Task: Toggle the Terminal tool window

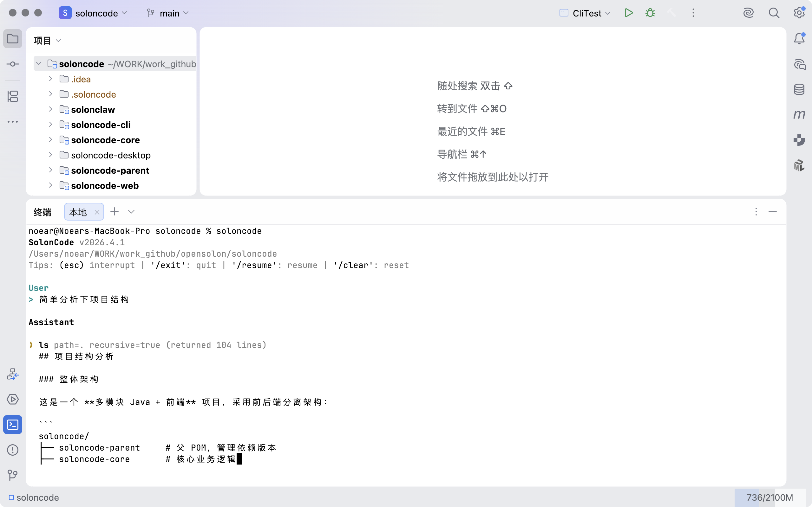Action: coord(13,425)
